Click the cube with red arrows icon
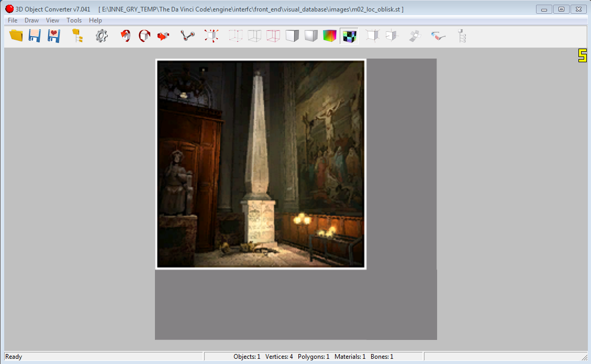This screenshot has width=591, height=364. 211,36
